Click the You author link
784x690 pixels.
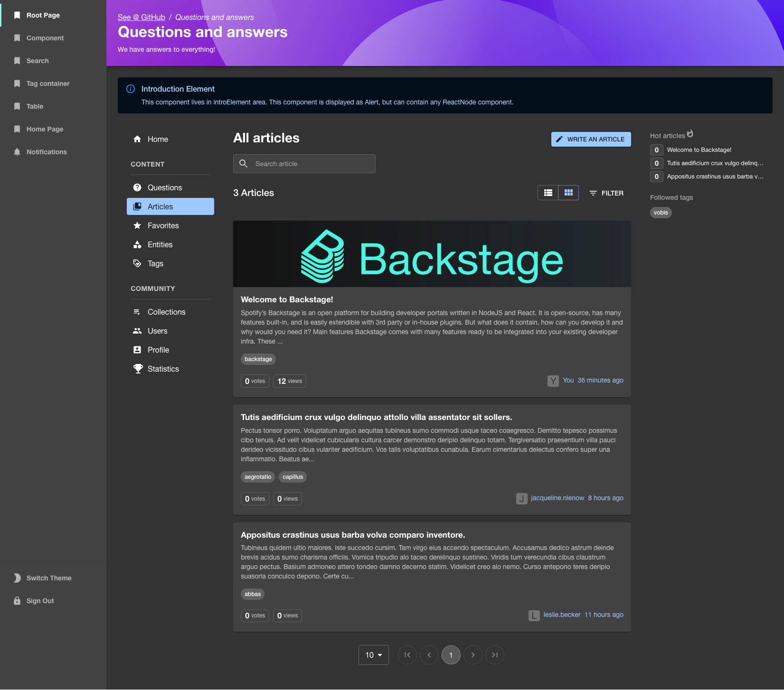pos(568,380)
